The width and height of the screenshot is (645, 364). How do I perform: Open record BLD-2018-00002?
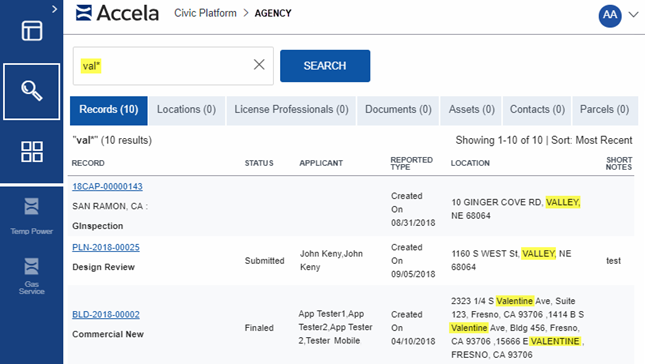(x=106, y=314)
